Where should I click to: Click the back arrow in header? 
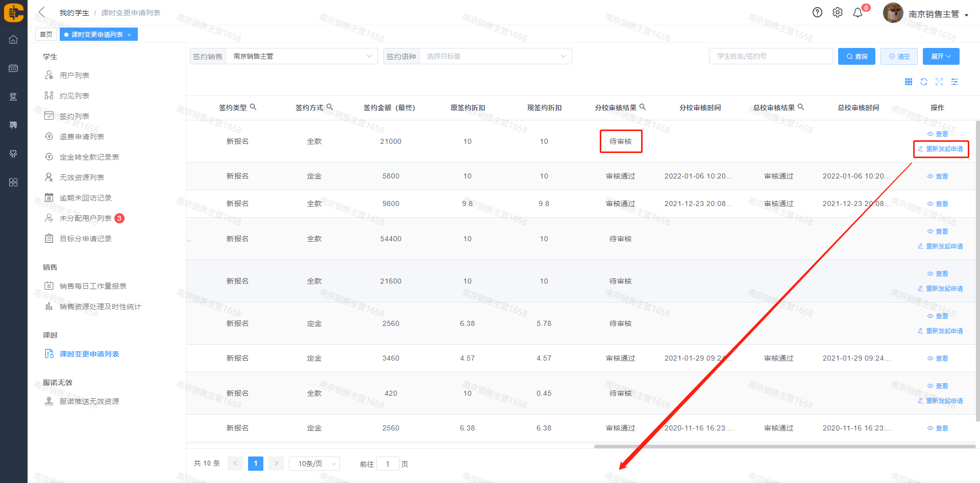[42, 12]
